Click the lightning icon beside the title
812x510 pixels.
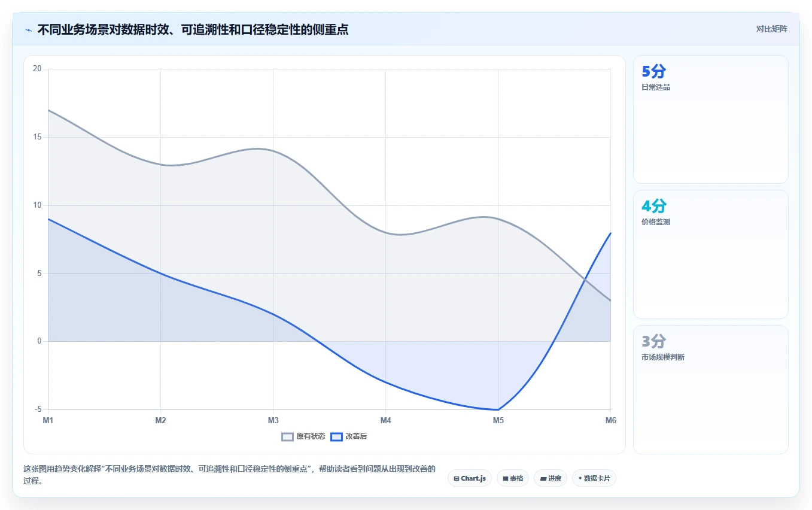click(x=28, y=29)
